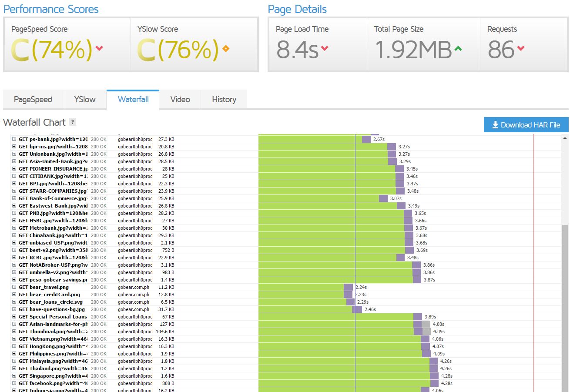Expand the GET bear_travel.png request

[14, 287]
